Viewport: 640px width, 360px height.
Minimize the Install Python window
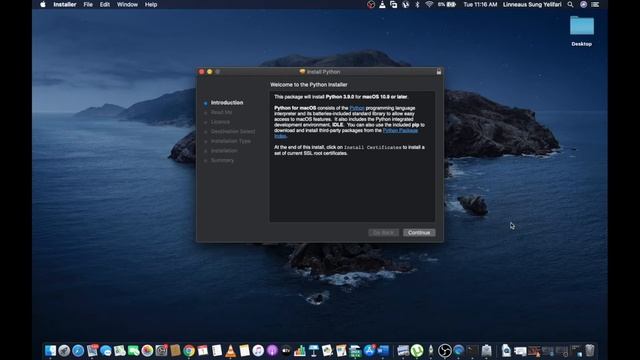pos(210,71)
